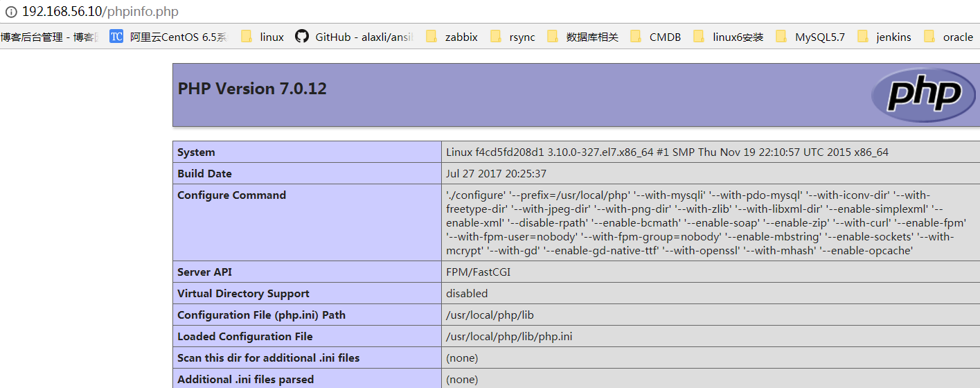Open the 阿里云CentOS 6.5 bookmark
980x388 pixels.
coord(168,37)
